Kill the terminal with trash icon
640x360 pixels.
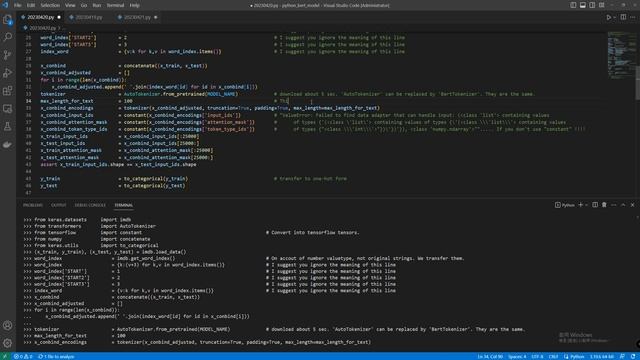(x=604, y=205)
